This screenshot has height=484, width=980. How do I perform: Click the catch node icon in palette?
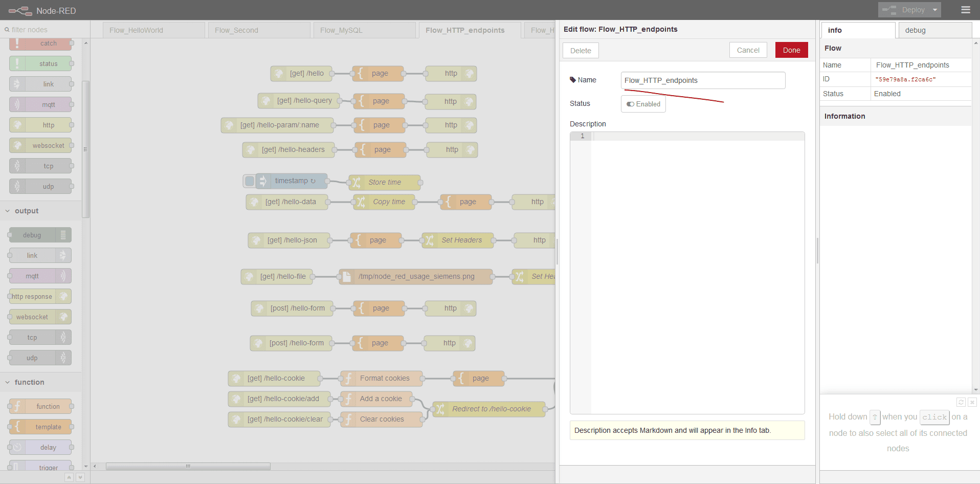(x=17, y=43)
